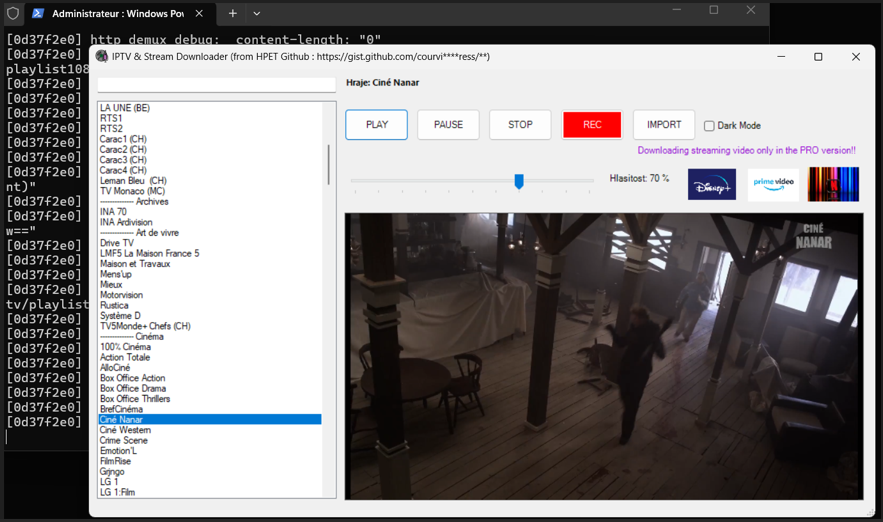The width and height of the screenshot is (883, 522).
Task: Start playback with the PLAY button
Action: tap(377, 124)
